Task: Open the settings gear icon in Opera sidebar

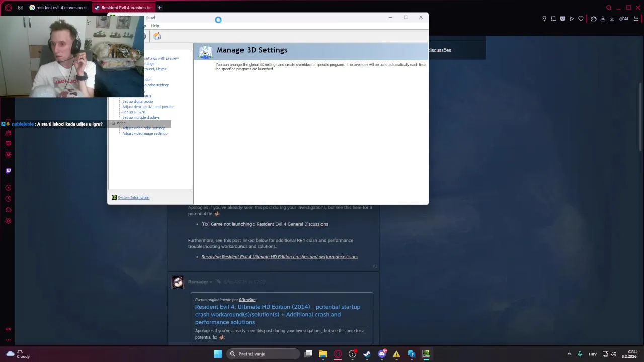Action: click(x=8, y=221)
